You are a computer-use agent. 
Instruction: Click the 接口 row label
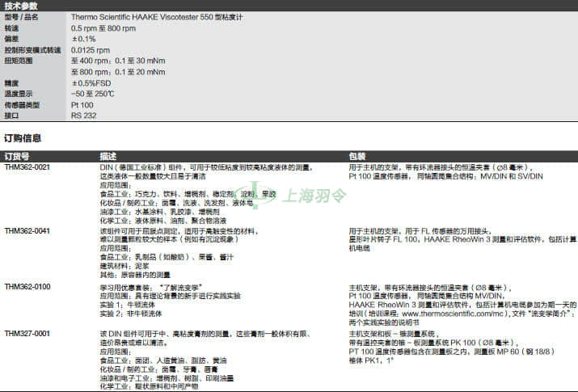pos(11,116)
